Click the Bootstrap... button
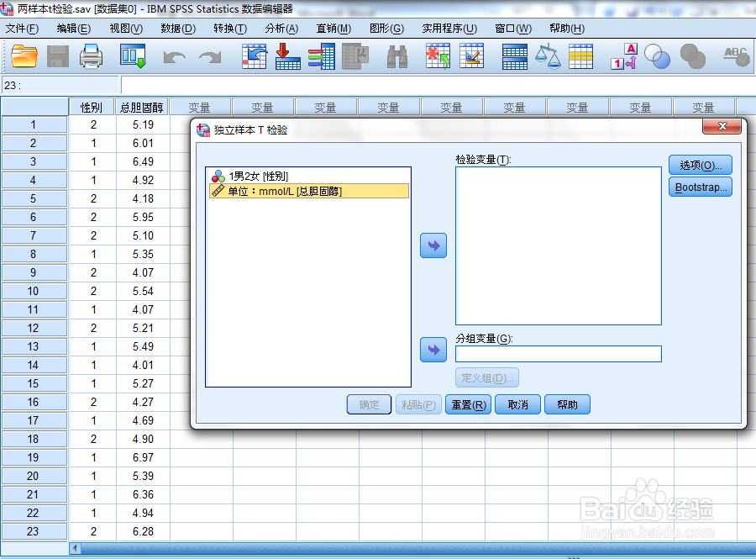 [701, 187]
